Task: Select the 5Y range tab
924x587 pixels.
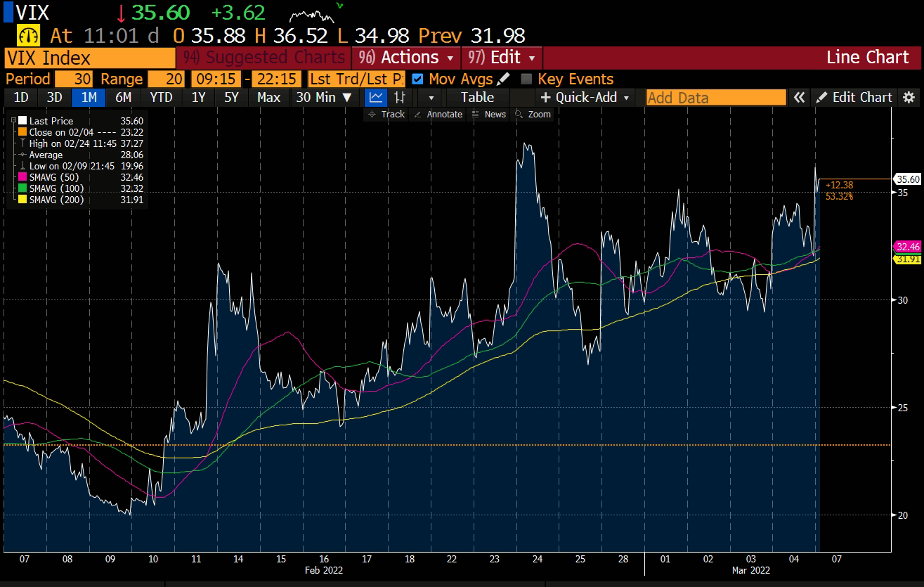Action: (231, 98)
